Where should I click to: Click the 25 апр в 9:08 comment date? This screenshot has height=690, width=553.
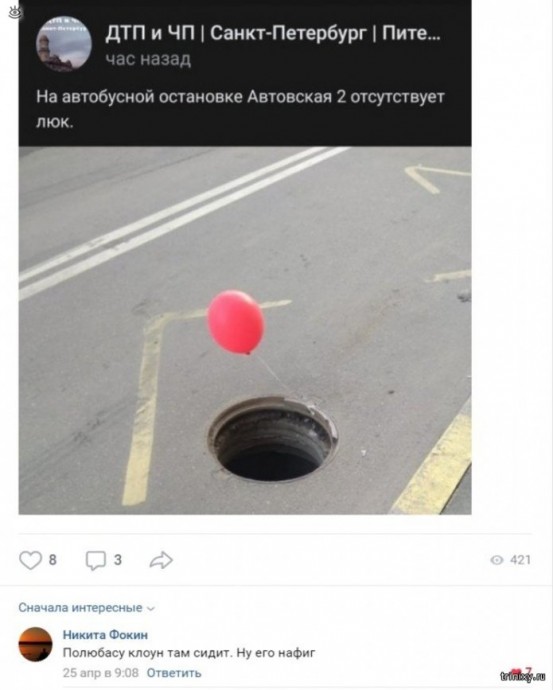[x=100, y=673]
